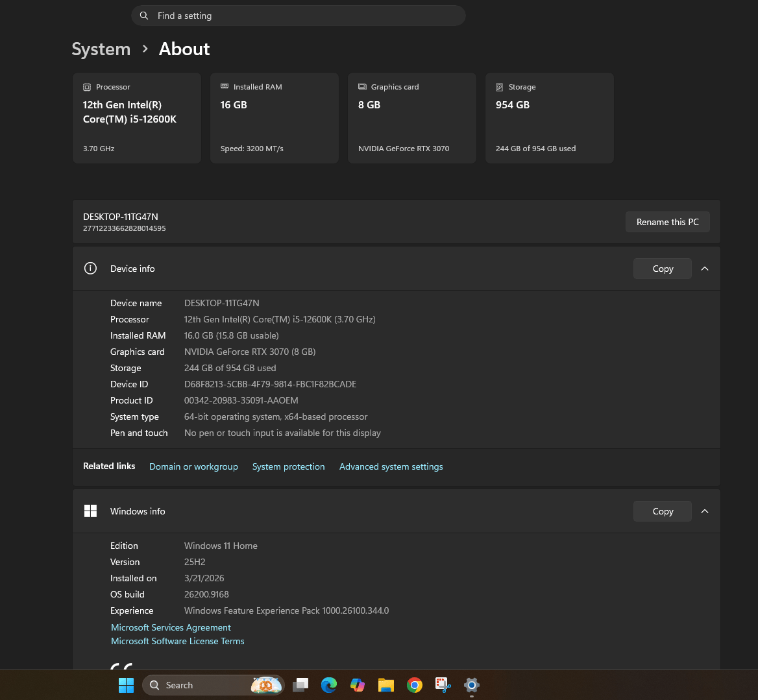Click the Device info circle icon
The width and height of the screenshot is (758, 700).
click(90, 268)
